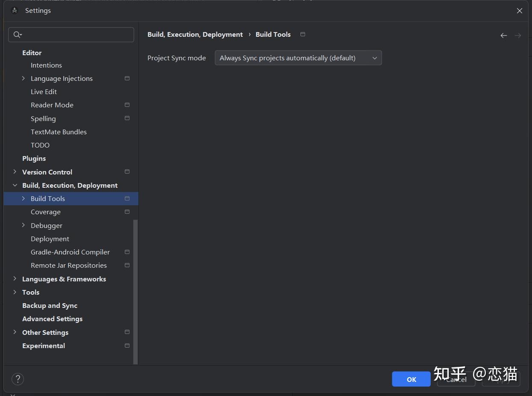
Task: Click the icon next to the Build Tools breadcrumb
Action: pos(302,34)
